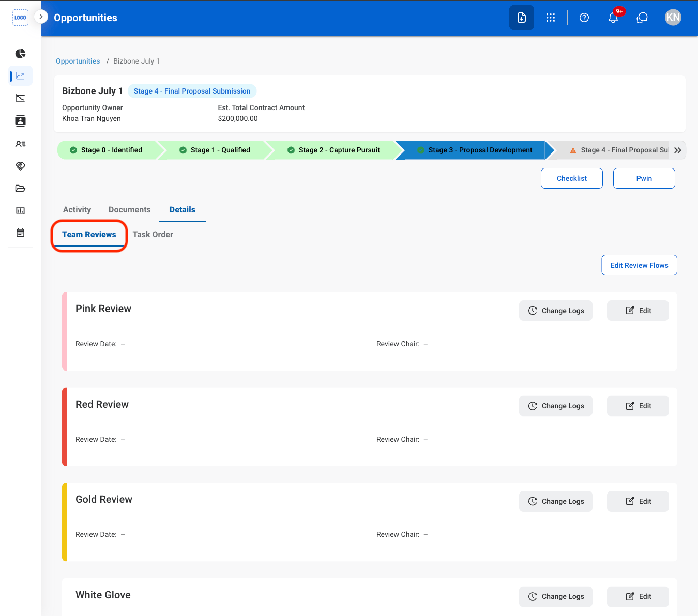Select the line chart opportunities icon
The height and width of the screenshot is (616, 698).
coord(20,76)
